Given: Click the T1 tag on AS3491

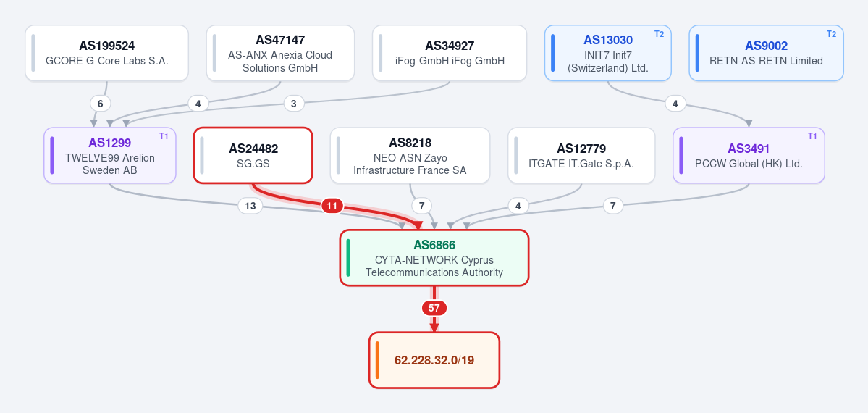Looking at the screenshot, I should (813, 136).
